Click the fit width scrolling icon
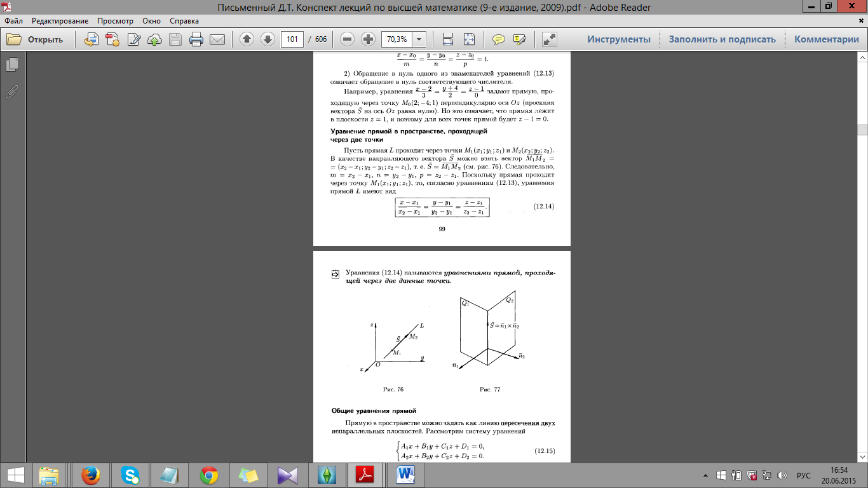 448,39
